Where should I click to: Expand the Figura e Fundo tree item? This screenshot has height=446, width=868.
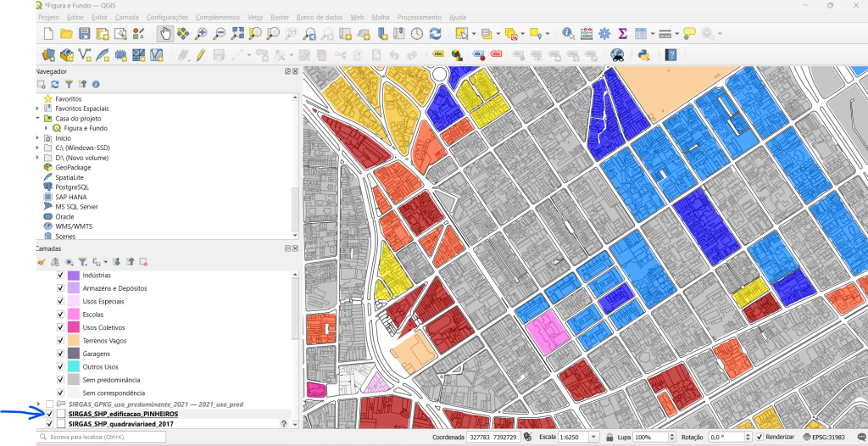tap(47, 128)
